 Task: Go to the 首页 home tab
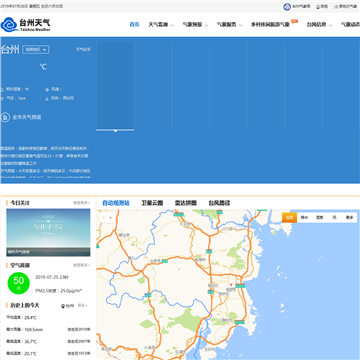click(x=134, y=25)
